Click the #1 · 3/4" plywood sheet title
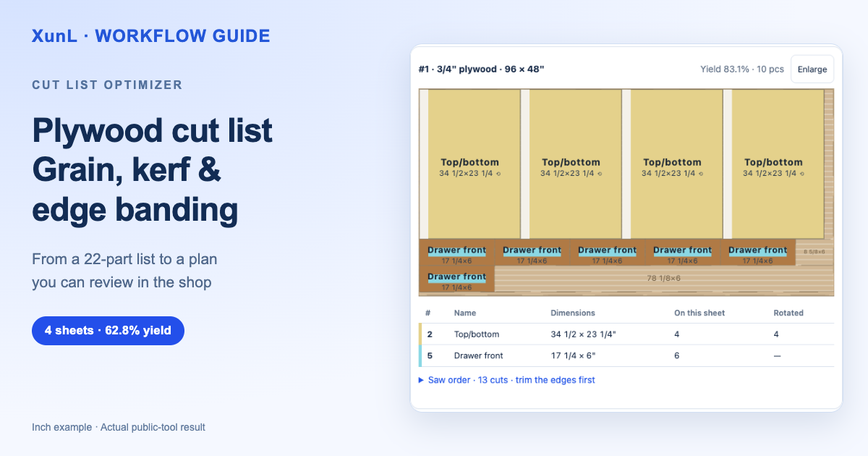 [x=481, y=69]
